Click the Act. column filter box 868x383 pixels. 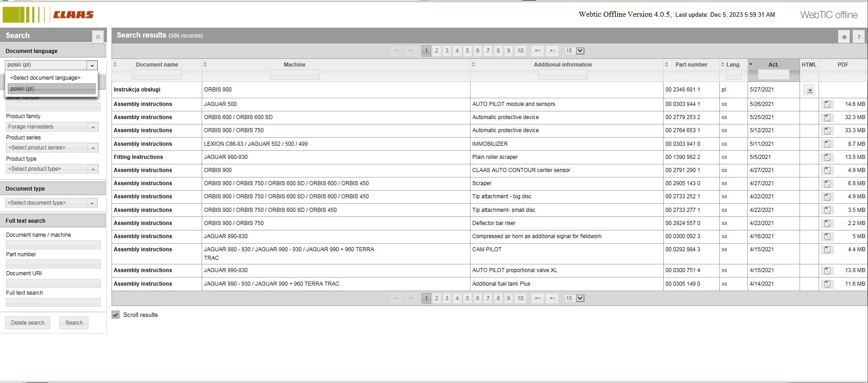774,75
